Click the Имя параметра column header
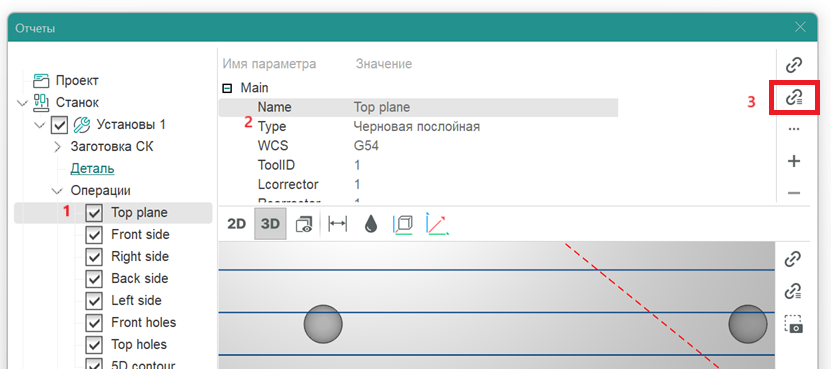The image size is (831, 389). pos(269,64)
